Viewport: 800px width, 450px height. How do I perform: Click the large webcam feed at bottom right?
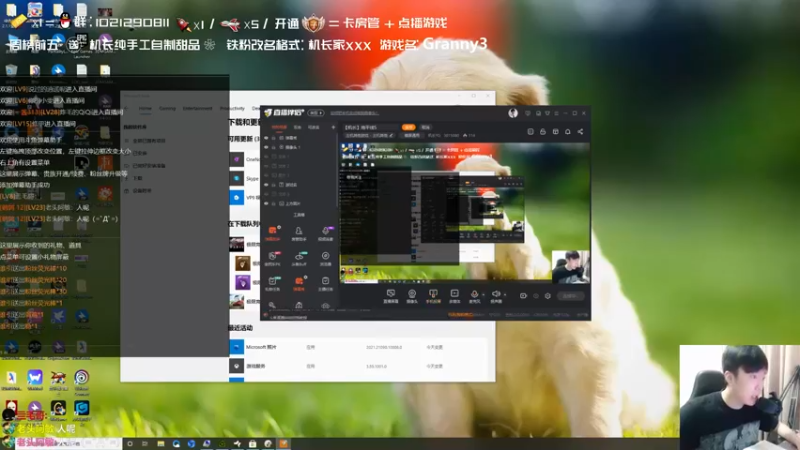pos(740,397)
